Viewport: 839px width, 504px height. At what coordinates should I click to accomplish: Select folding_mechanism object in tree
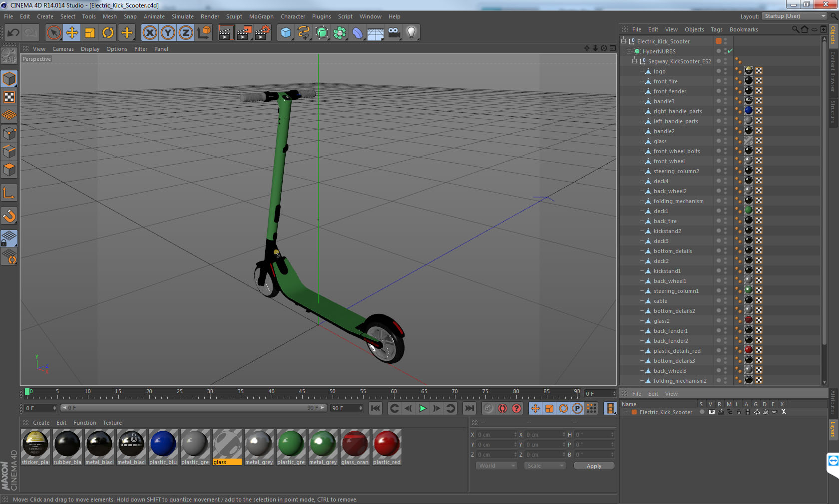678,201
